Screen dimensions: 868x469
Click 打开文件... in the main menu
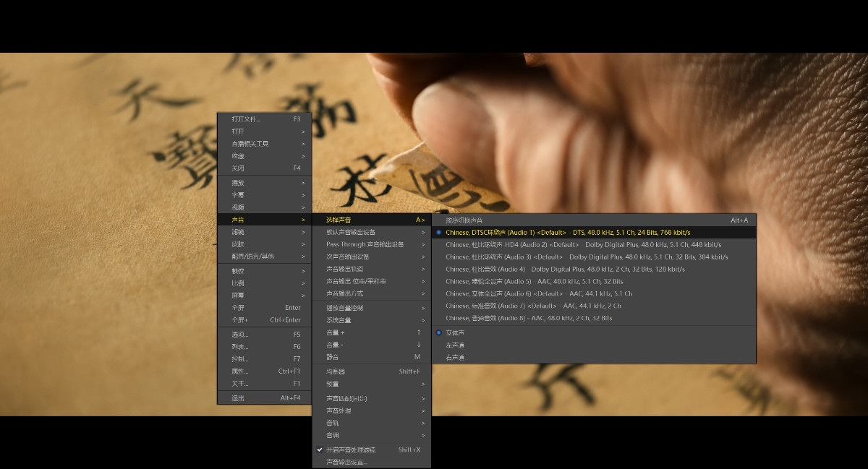pos(246,119)
